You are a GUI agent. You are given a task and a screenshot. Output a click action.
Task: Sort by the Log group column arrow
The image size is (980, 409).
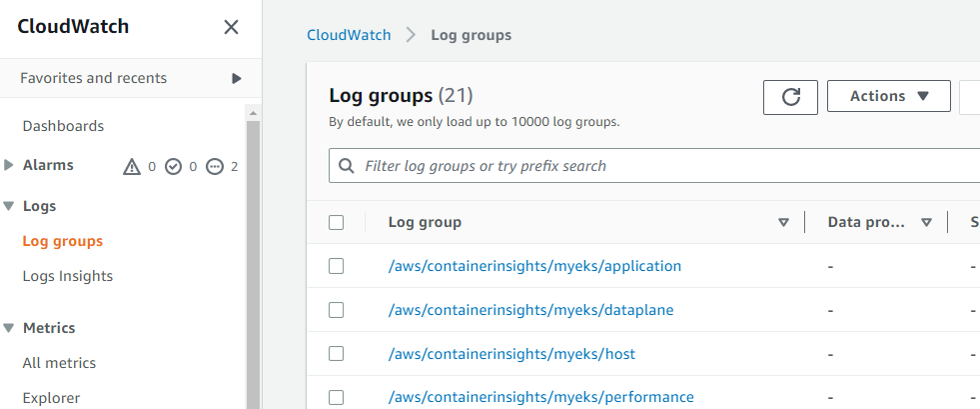(x=783, y=222)
